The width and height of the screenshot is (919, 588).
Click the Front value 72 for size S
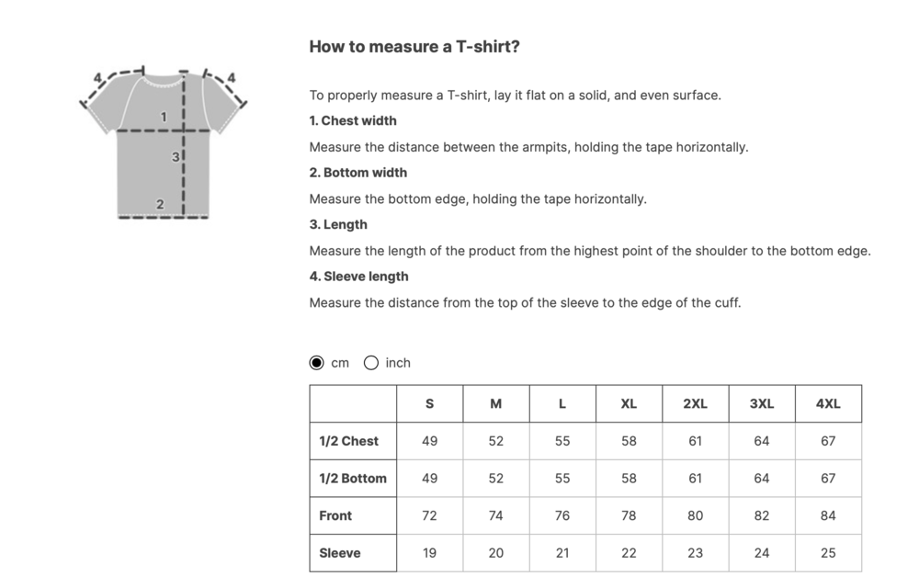[429, 515]
